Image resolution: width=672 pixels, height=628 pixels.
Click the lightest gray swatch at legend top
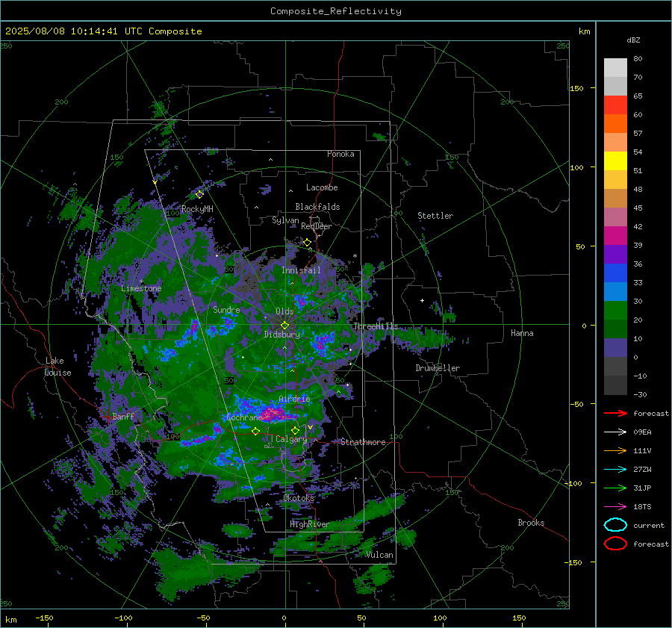click(x=615, y=68)
